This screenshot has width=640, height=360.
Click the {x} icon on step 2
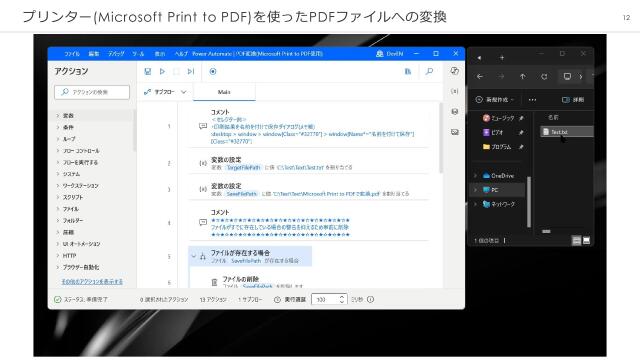tap(202, 163)
